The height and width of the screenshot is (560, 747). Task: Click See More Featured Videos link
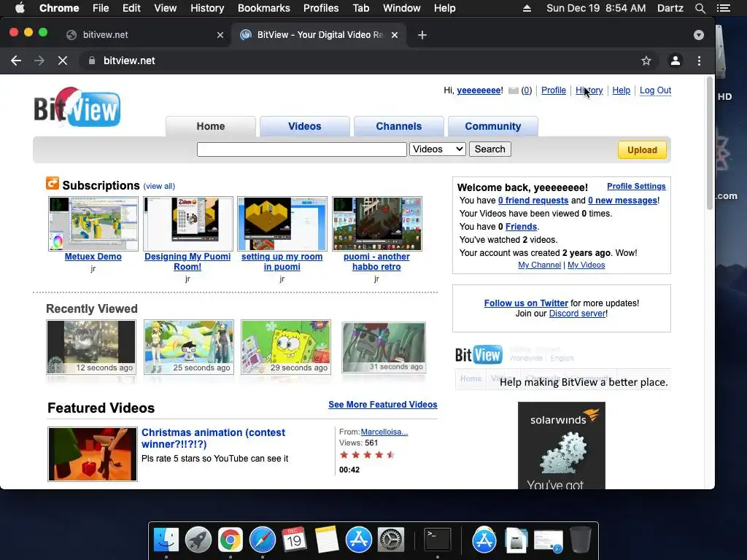pos(382,405)
